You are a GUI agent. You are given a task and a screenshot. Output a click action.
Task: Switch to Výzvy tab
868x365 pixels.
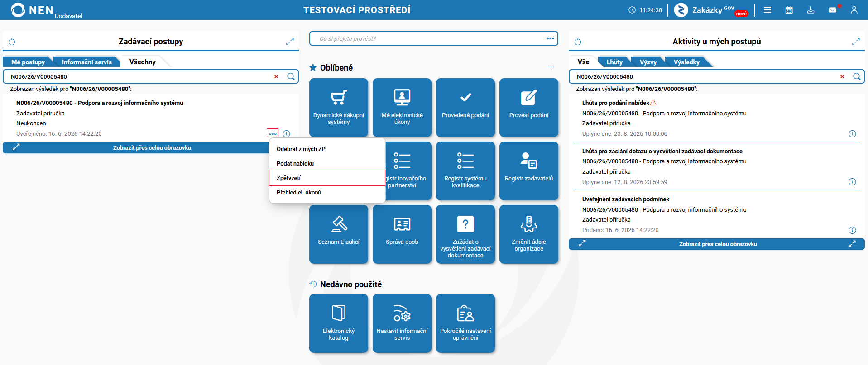pos(648,62)
